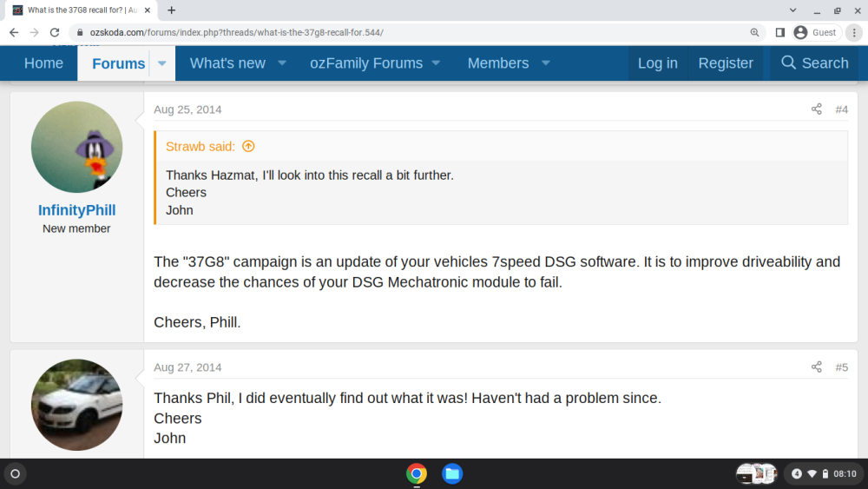Open the browser zoom magnifier icon
Image resolution: width=868 pixels, height=489 pixels.
[754, 33]
